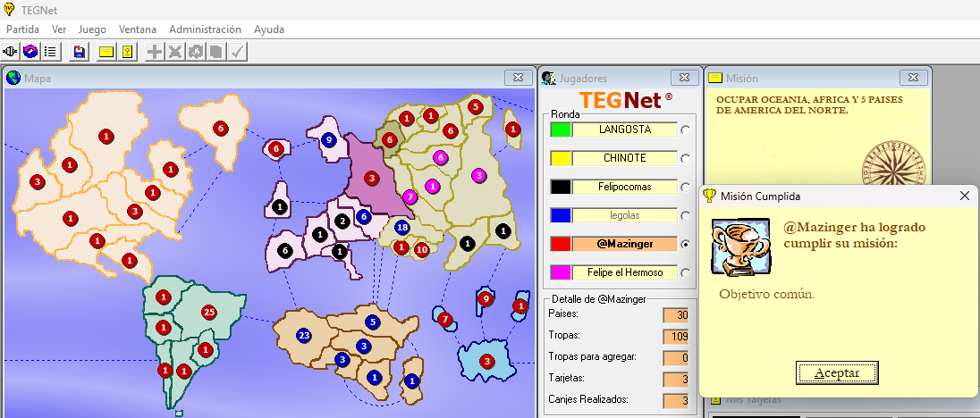The image size is (980, 418).
Task: Open the Partida menu
Action: tap(23, 29)
